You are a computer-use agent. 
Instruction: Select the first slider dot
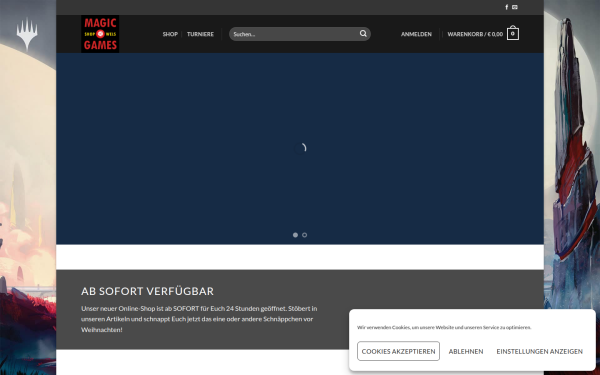295,235
